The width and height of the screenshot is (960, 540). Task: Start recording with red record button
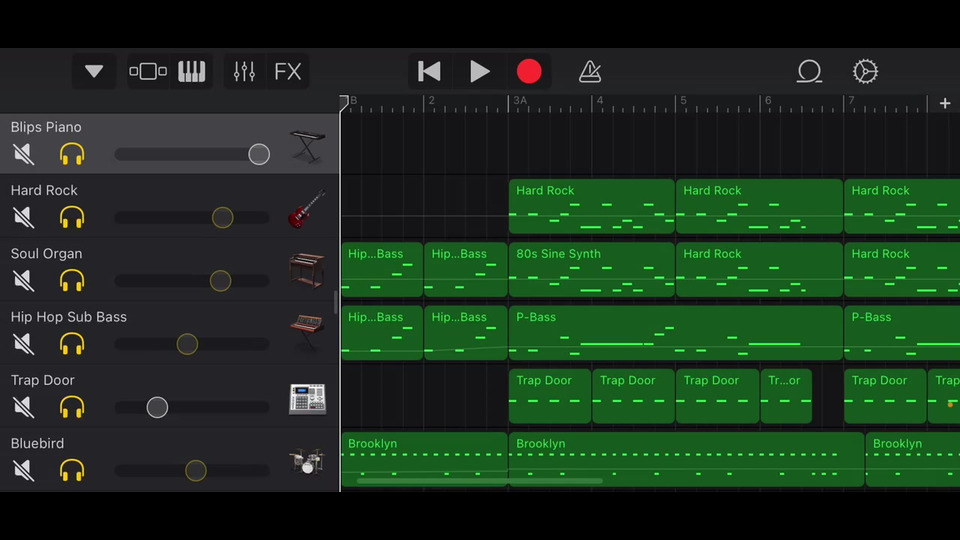coord(529,71)
